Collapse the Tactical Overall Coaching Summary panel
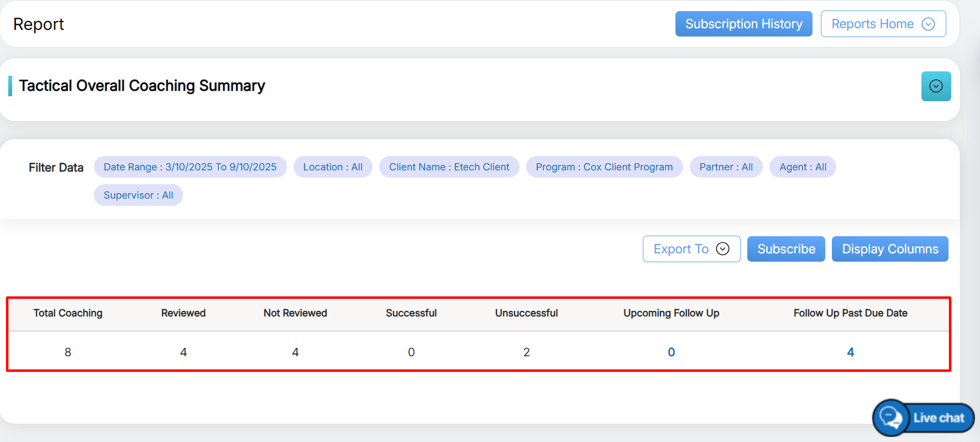Viewport: 980px width, 442px height. coord(936,86)
